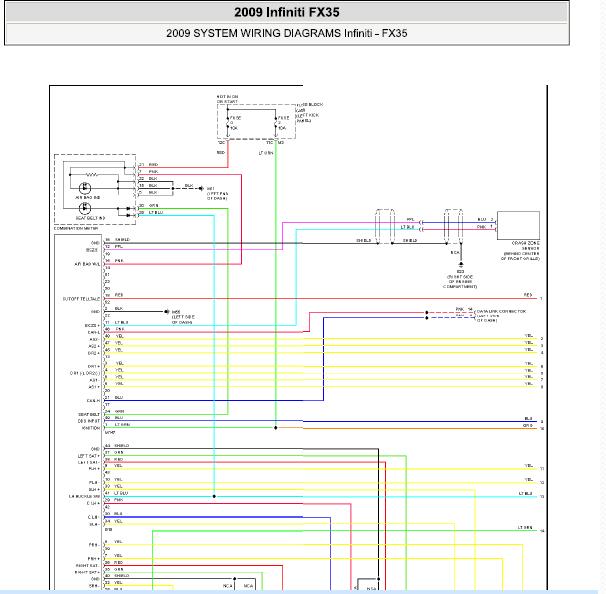Click pin 30 GRN on the combination meter connector

[148, 206]
